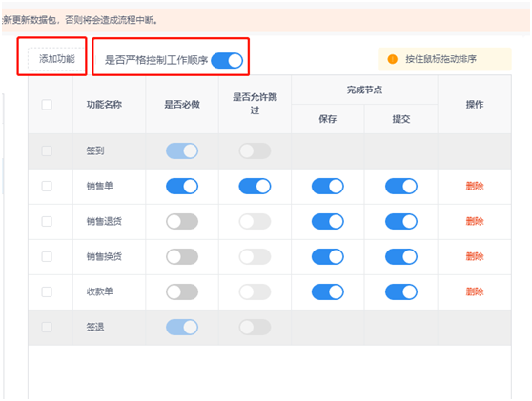Click the orange warning icon beside 按住鼠标拖动排序

(392, 59)
